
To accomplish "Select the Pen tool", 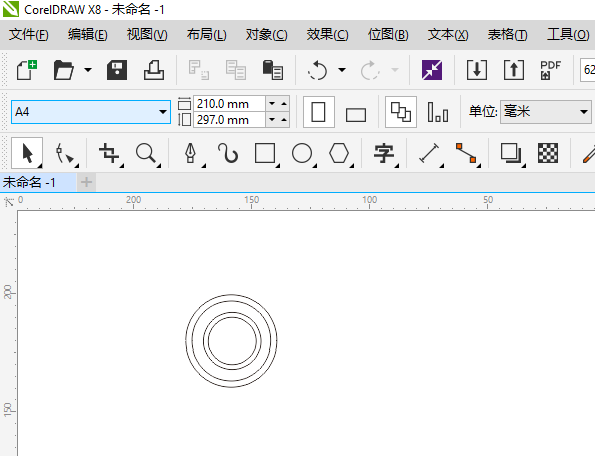I will (x=190, y=153).
